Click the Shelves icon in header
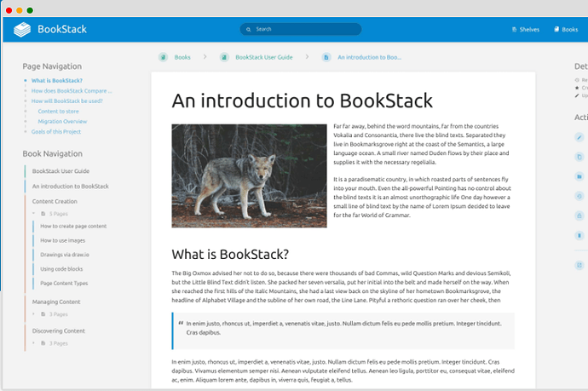 pyautogui.click(x=514, y=30)
